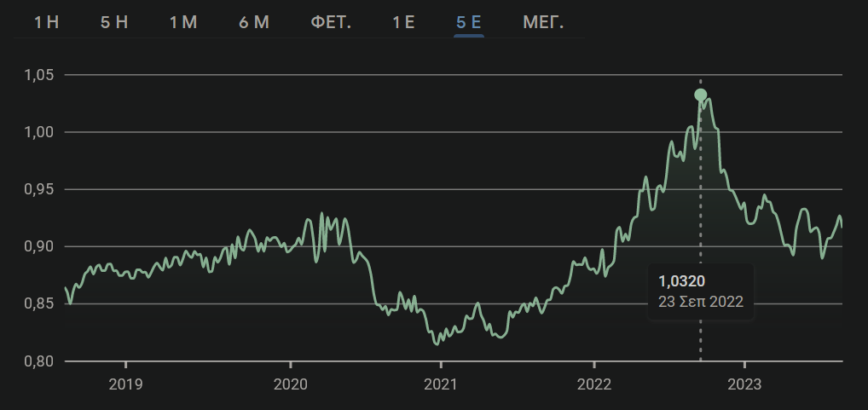Switch to the 6 Μ range tab

pos(254,23)
